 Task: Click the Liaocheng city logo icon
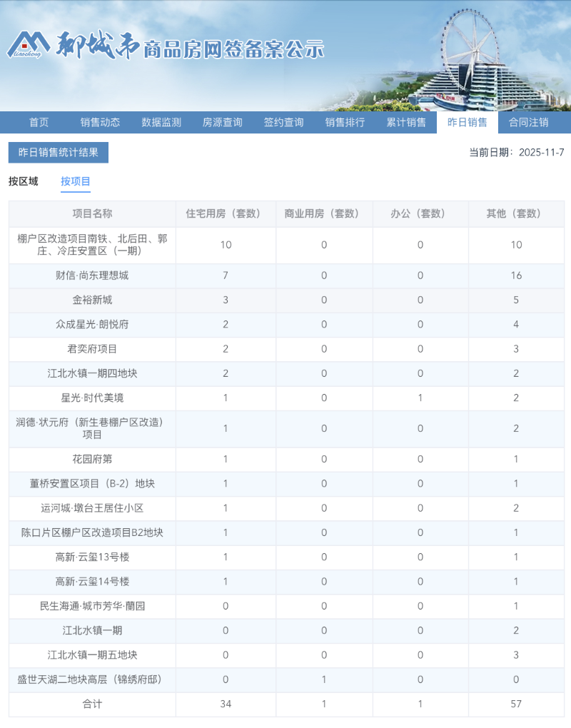click(x=29, y=43)
